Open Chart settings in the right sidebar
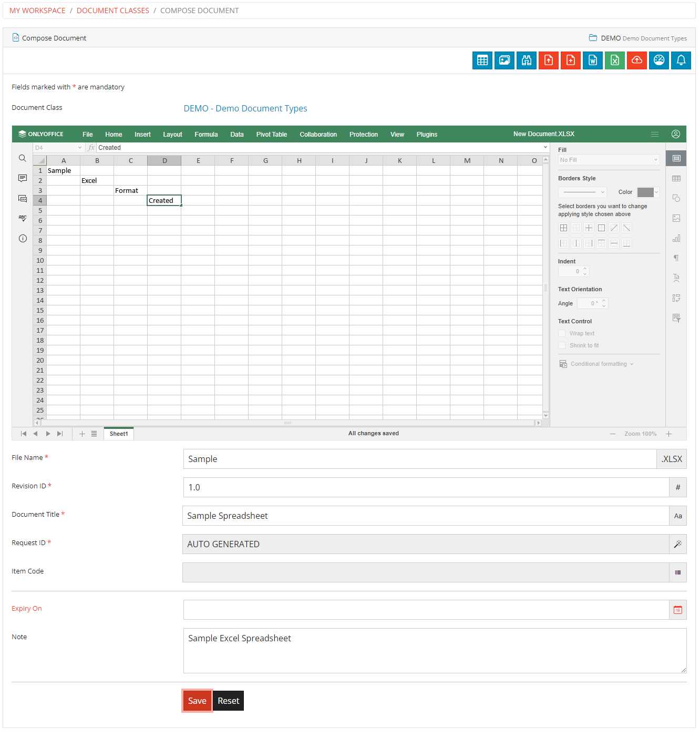Image resolution: width=700 pixels, height=738 pixels. (676, 238)
